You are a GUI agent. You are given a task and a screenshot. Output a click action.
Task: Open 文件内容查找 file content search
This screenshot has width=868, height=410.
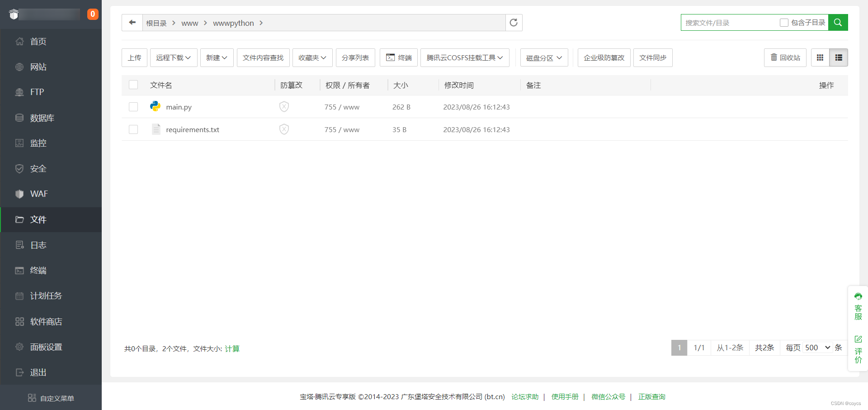(x=263, y=57)
